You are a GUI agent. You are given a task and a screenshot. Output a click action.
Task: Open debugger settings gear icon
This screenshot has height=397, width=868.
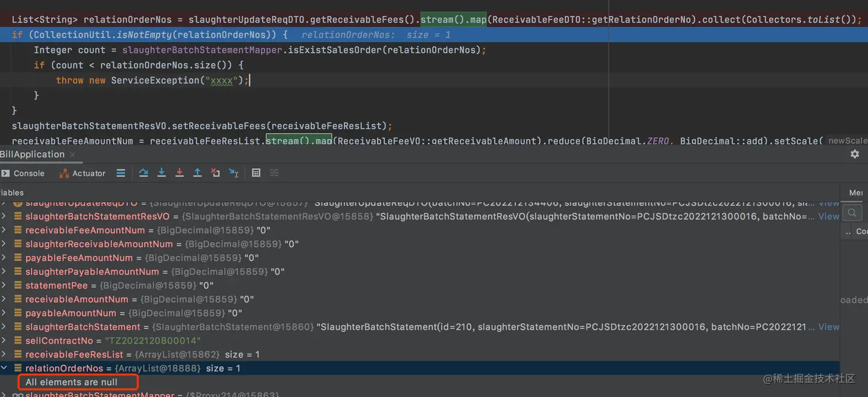(855, 154)
